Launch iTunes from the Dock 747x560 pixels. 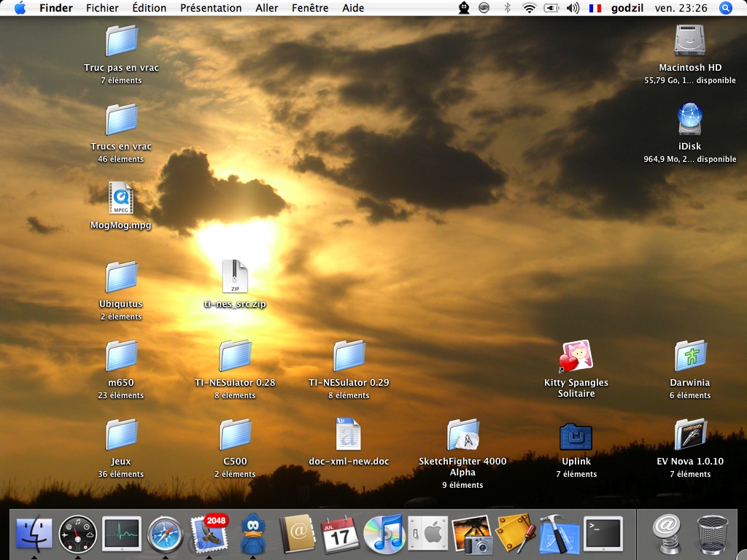click(x=384, y=534)
